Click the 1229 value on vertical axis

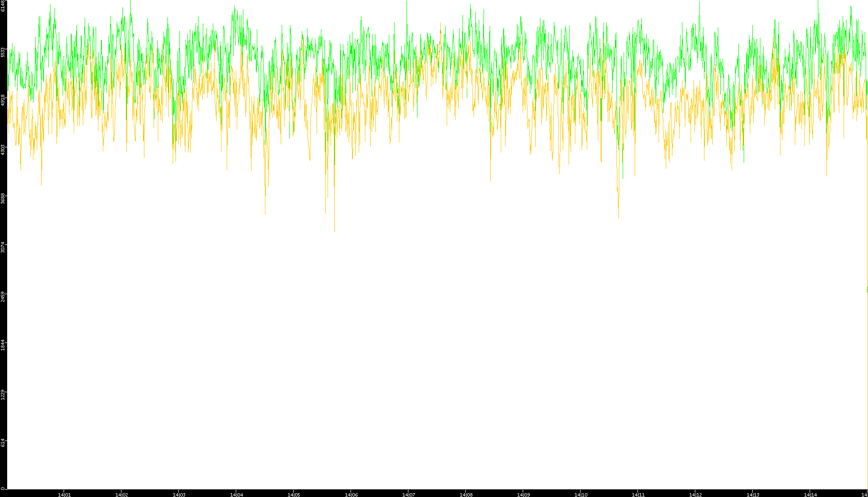point(3,395)
